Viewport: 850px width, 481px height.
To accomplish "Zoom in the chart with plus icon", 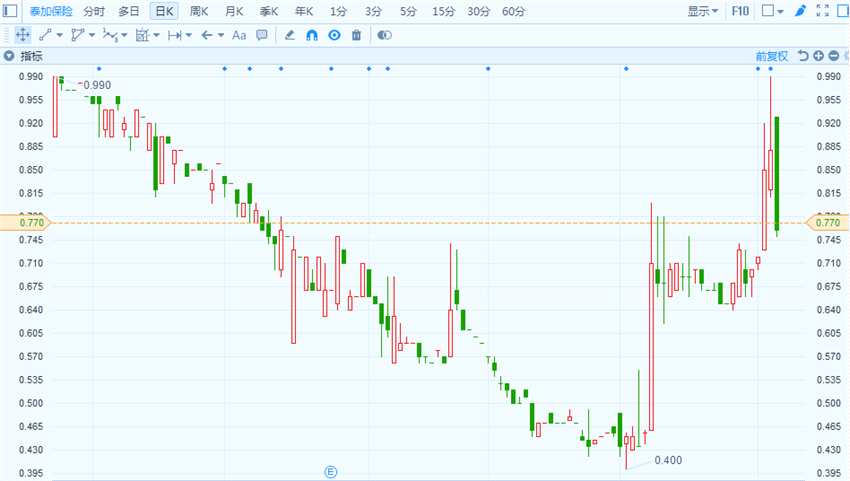I will point(819,55).
